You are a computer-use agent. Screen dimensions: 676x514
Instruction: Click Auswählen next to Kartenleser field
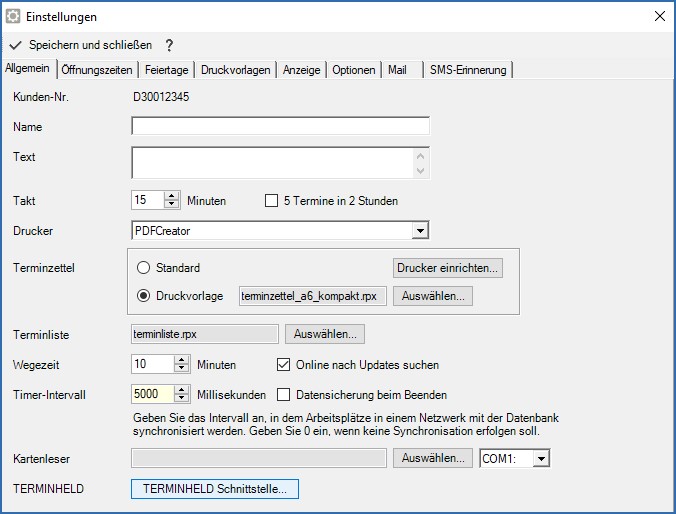[x=433, y=458]
